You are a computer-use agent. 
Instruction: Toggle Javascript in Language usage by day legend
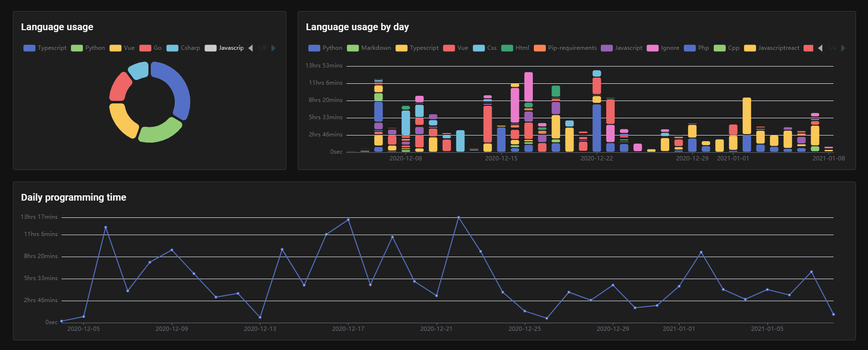(621, 48)
